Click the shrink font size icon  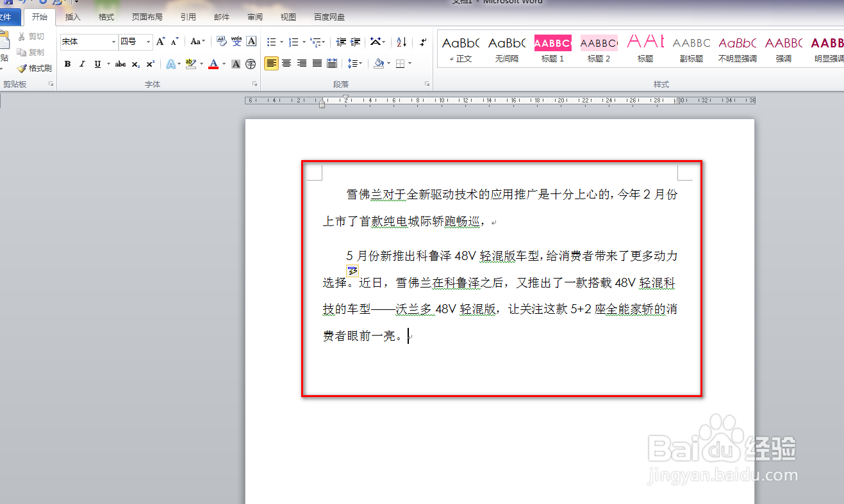[175, 42]
